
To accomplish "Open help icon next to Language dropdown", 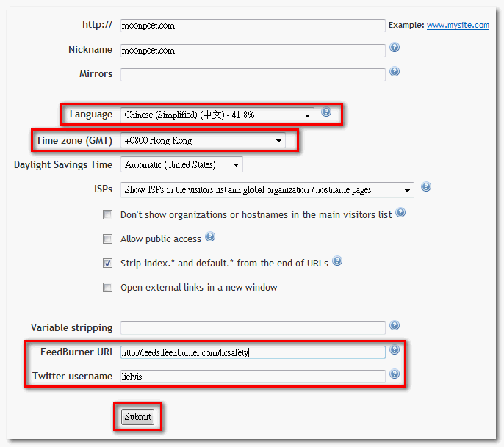I will pos(326,112).
